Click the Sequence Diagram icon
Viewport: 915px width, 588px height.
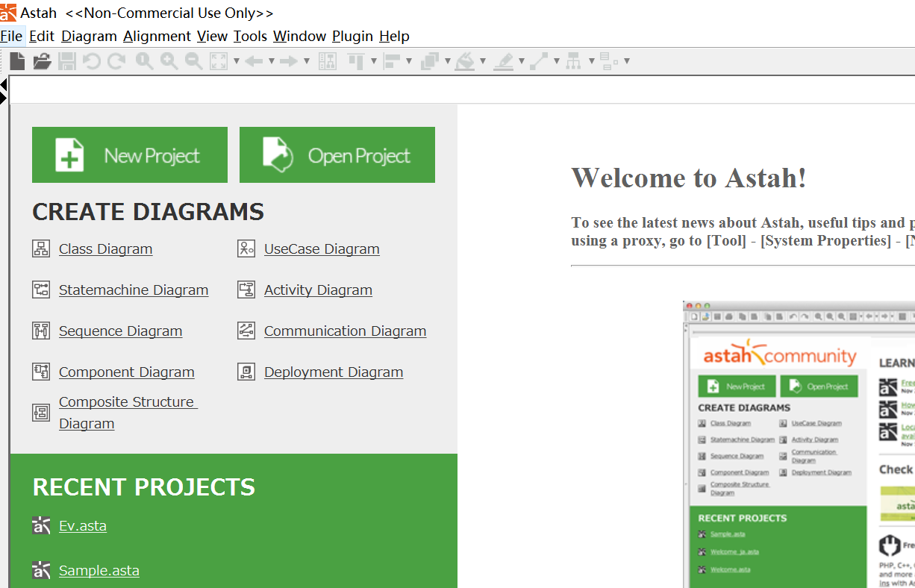(x=41, y=331)
